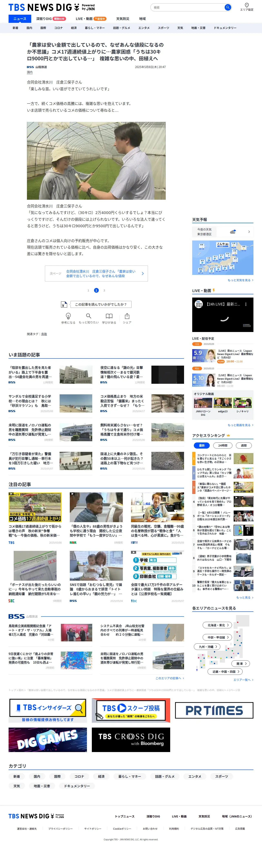This screenshot has height=868, width=262.
Task: Open the TBS スクープ投稿 banner
Action: [x=131, y=711]
